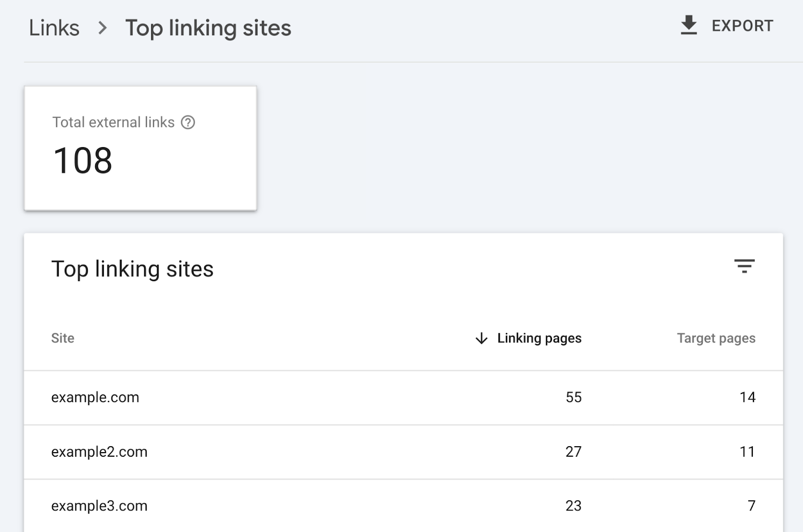Click EXPORT to download the report
This screenshot has width=803, height=532.
(742, 26)
